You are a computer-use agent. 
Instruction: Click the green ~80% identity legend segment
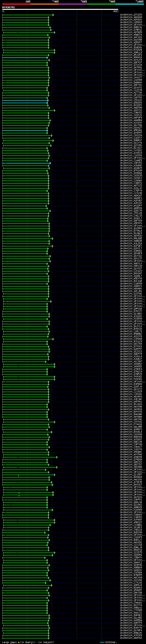pyautogui.click(x=101, y=4)
